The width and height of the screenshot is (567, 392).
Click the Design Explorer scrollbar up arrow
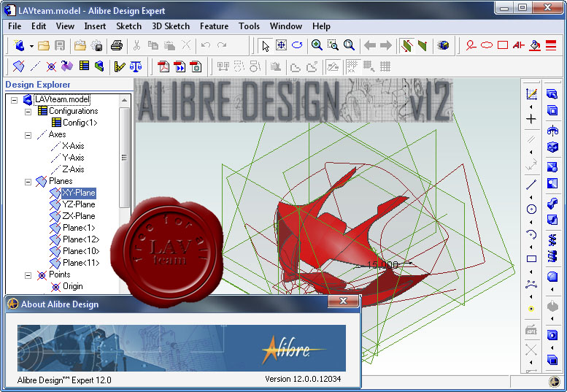pos(124,100)
